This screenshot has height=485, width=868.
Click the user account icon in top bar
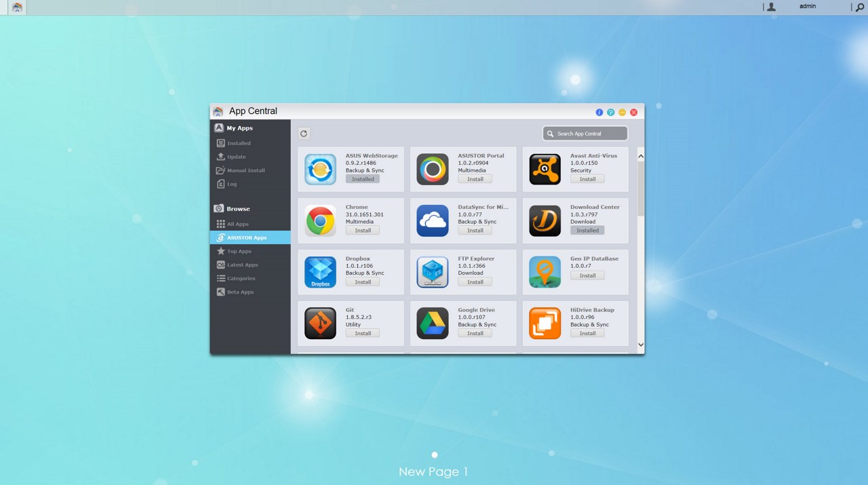tap(771, 7)
